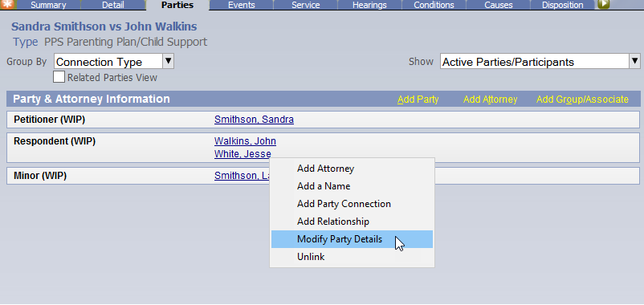644x305 pixels.
Task: Open the Service tab
Action: (x=306, y=5)
